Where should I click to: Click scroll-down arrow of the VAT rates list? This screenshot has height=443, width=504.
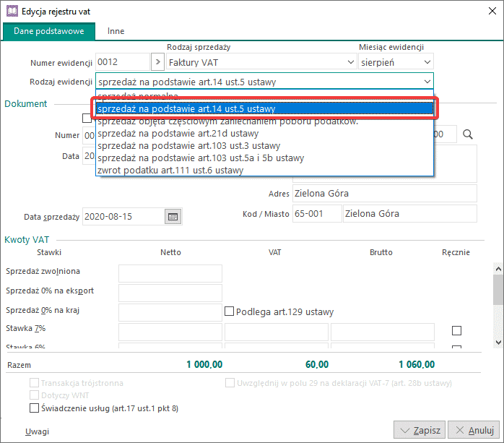pos(498,343)
